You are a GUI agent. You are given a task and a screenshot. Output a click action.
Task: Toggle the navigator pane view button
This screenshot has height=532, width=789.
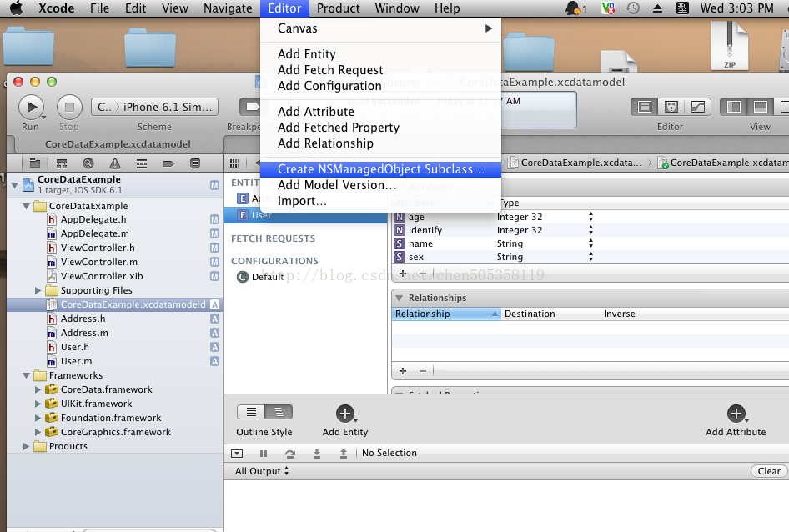[734, 107]
